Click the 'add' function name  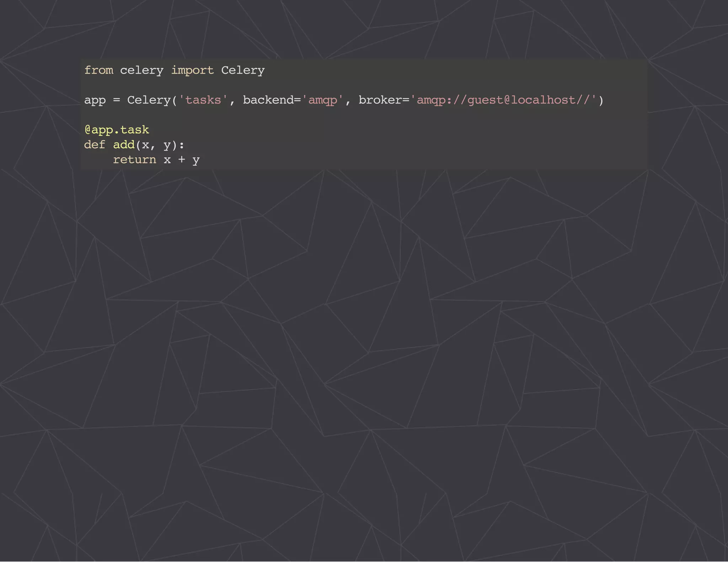pos(124,145)
